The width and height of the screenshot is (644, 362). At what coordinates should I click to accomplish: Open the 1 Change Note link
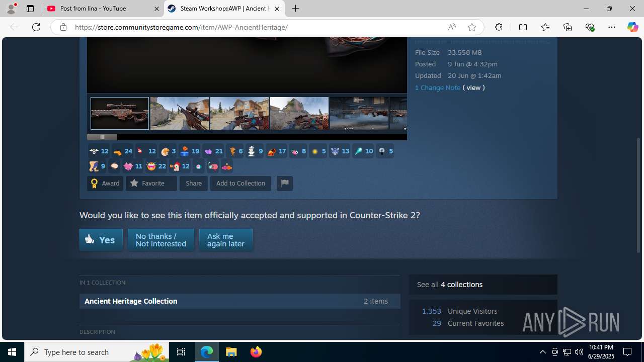(438, 87)
